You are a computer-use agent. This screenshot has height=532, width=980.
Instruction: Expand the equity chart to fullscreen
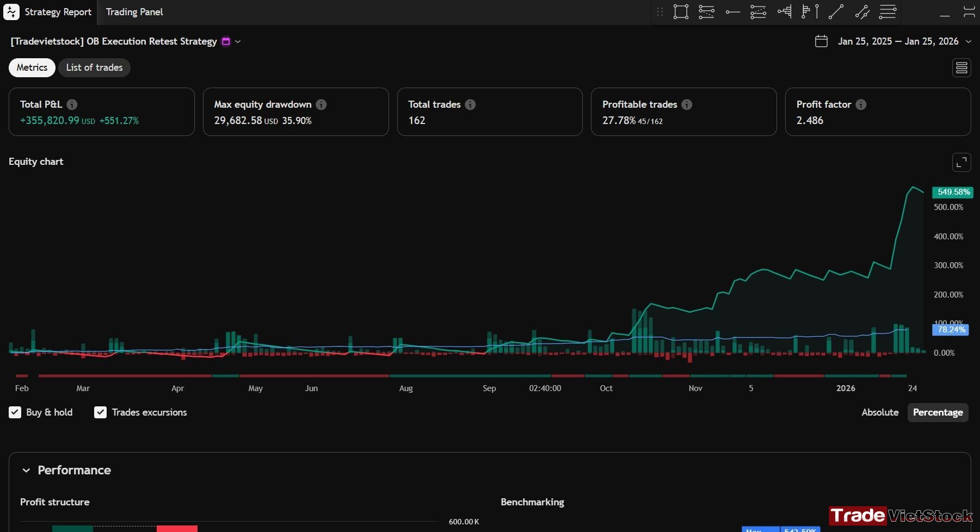[961, 162]
